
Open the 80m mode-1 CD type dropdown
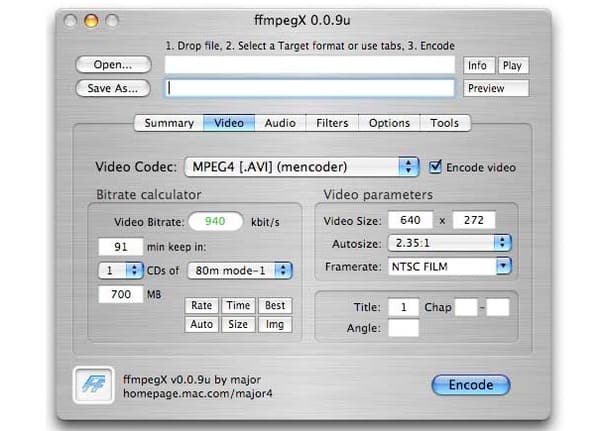[x=240, y=271]
